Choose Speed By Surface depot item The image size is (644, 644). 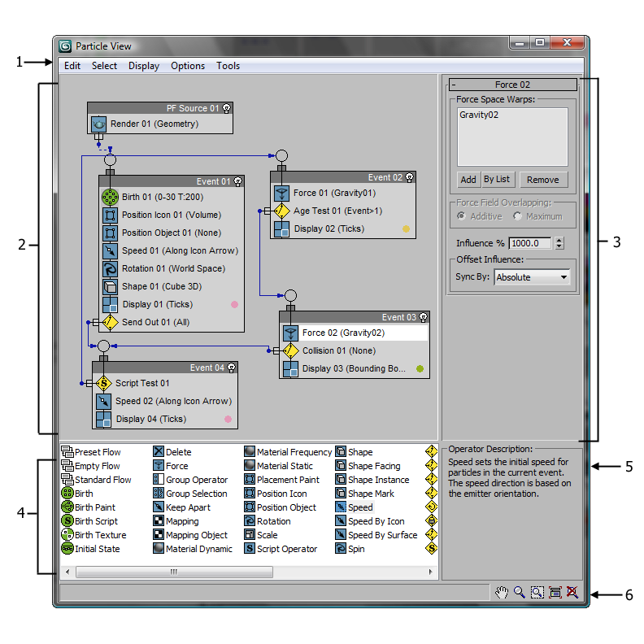376,535
